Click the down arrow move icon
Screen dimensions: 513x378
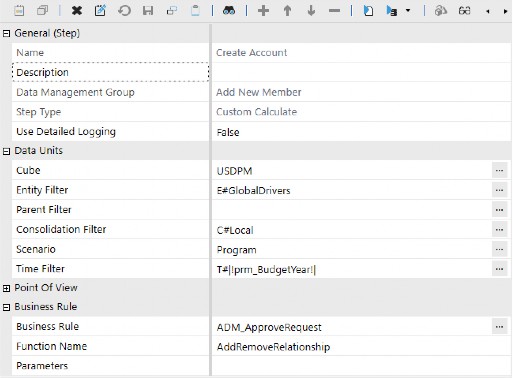click(311, 11)
